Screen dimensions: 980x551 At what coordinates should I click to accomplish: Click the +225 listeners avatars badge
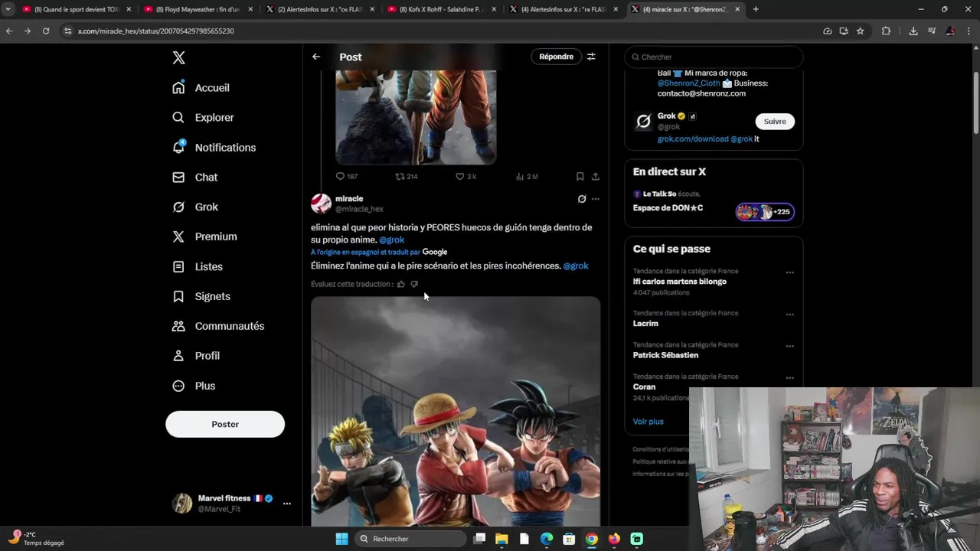(x=765, y=212)
